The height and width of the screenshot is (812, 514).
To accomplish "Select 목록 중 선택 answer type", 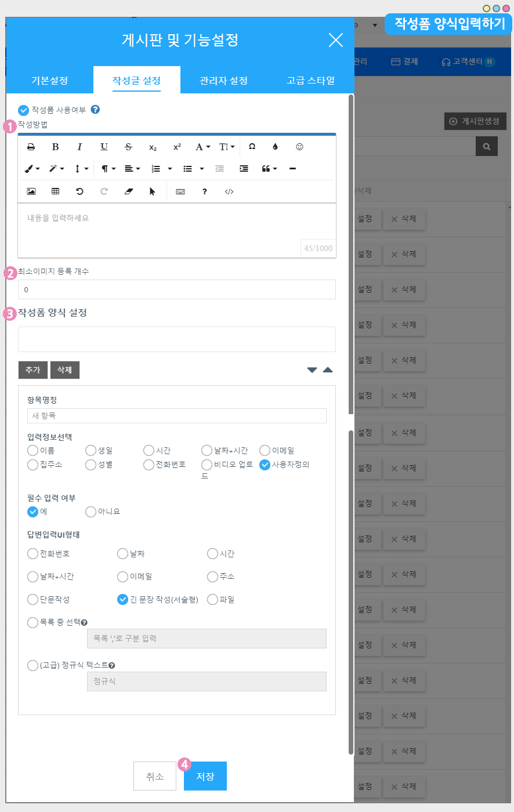I will pyautogui.click(x=33, y=622).
